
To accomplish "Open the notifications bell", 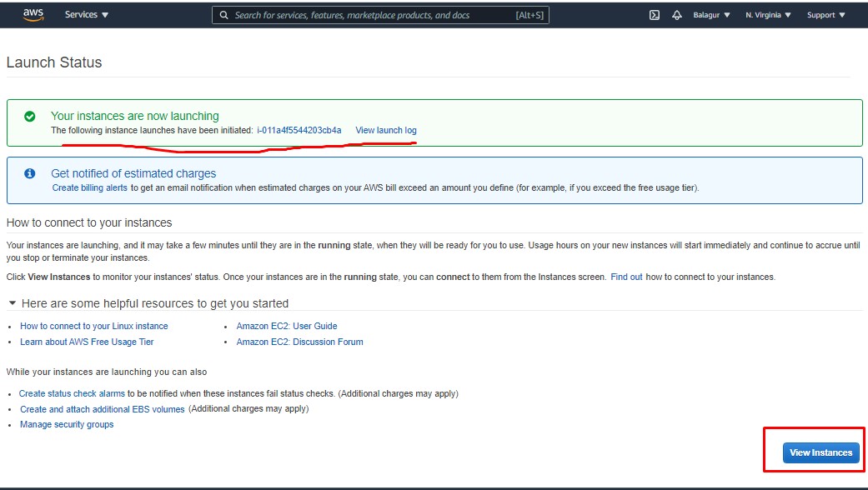I will [676, 14].
